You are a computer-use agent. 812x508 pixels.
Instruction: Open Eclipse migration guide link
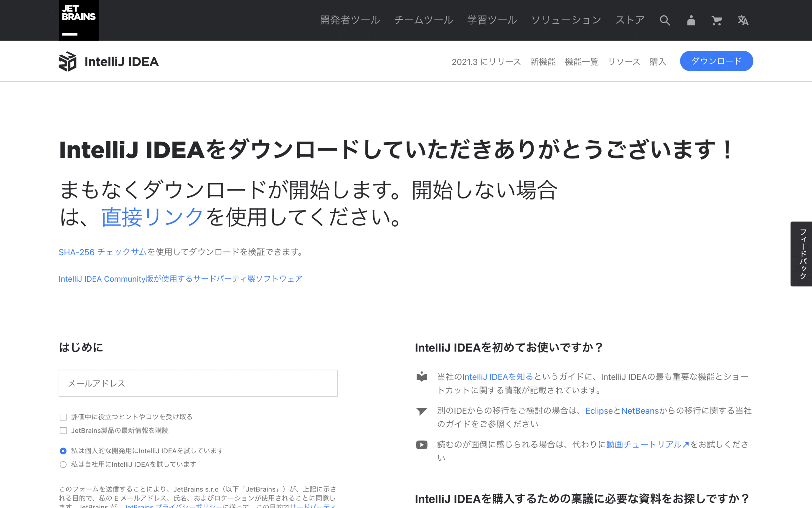(x=599, y=411)
